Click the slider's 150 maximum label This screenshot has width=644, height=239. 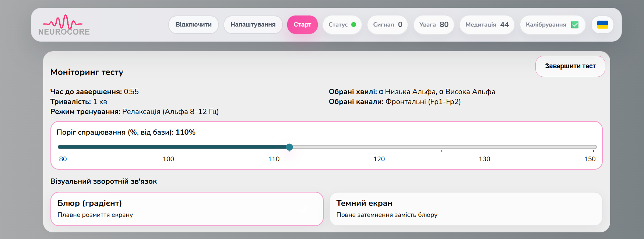590,159
